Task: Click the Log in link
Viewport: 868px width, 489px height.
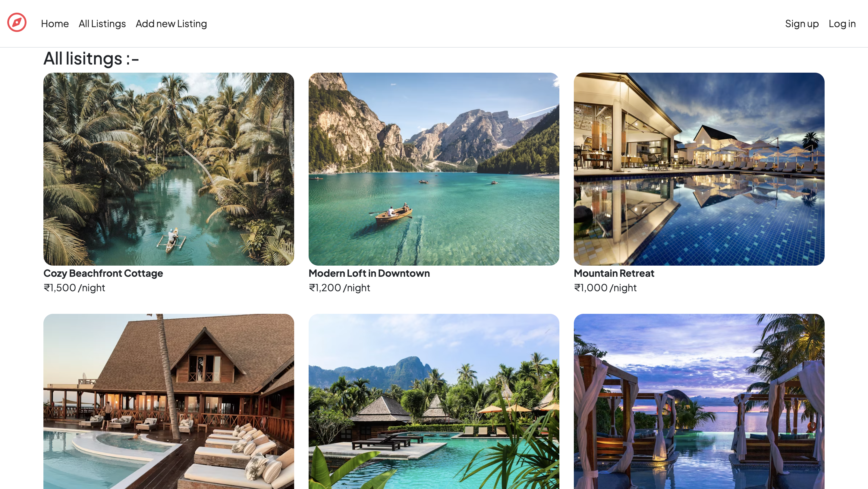Action: (x=842, y=24)
